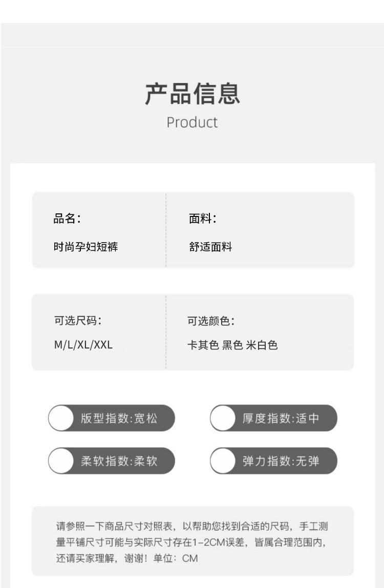The width and height of the screenshot is (384, 588).
Task: Choose the 黑色 color option
Action: pos(232,345)
